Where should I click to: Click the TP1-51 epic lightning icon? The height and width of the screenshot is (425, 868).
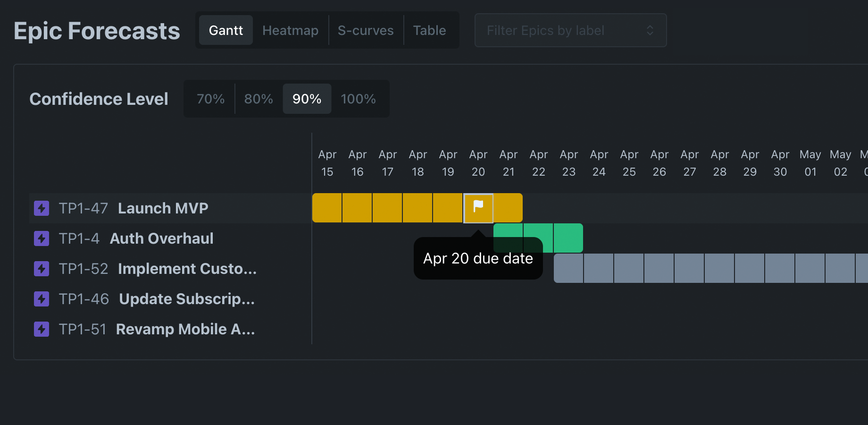pyautogui.click(x=42, y=329)
